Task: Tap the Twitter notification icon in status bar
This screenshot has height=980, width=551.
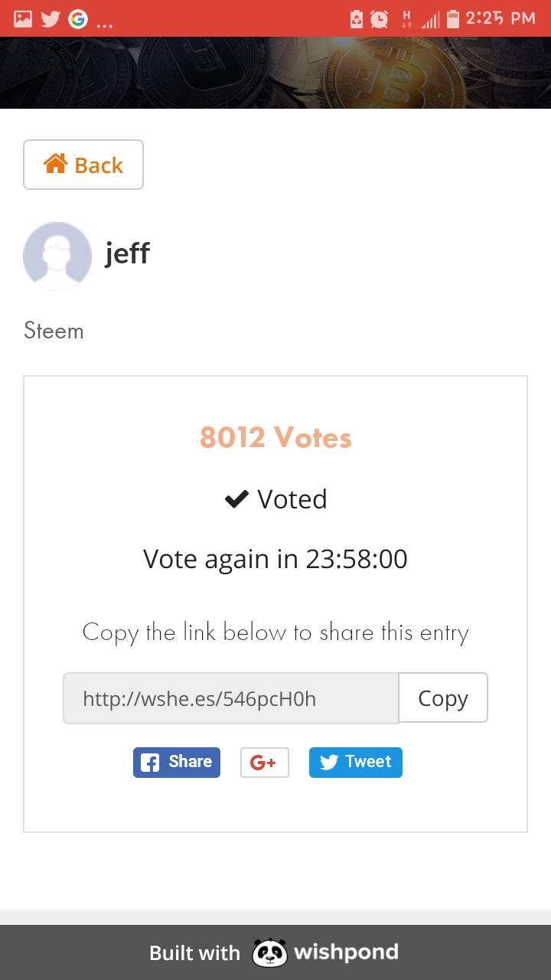Action: point(51,18)
